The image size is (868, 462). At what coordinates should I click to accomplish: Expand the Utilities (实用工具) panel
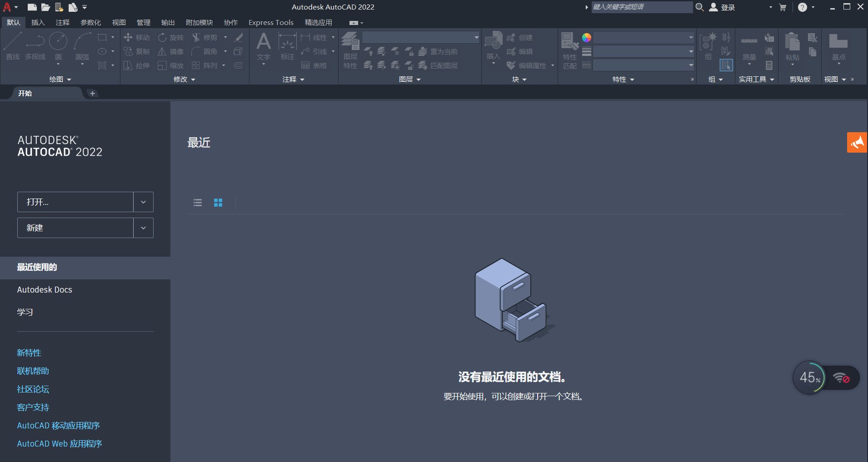pyautogui.click(x=756, y=79)
